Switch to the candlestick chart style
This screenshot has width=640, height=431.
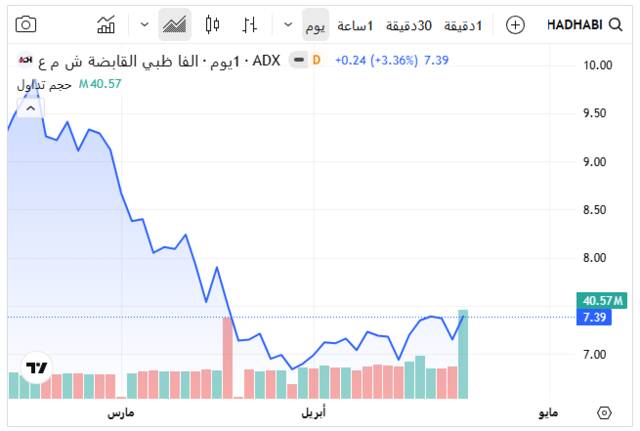click(x=212, y=24)
